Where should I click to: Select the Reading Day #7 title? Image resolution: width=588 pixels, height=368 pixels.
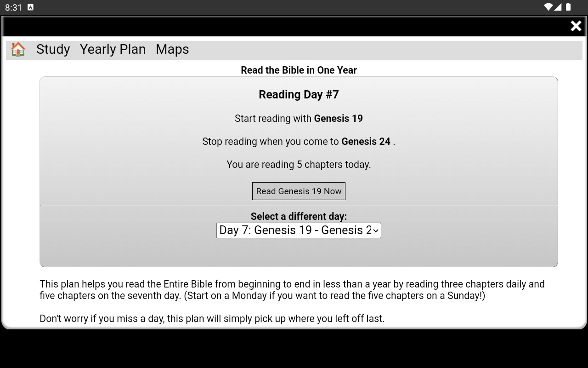click(x=299, y=94)
